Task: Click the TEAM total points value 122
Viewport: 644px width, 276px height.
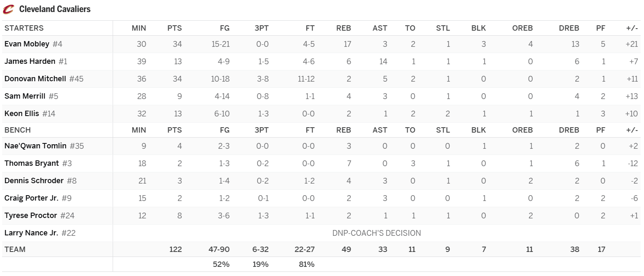Action: tap(176, 249)
